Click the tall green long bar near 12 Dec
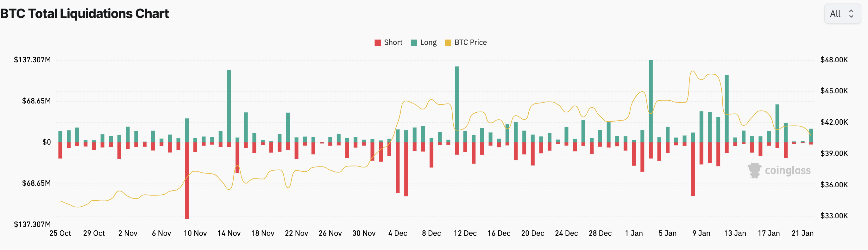Viewport: 868px width, 250px height. tap(456, 104)
